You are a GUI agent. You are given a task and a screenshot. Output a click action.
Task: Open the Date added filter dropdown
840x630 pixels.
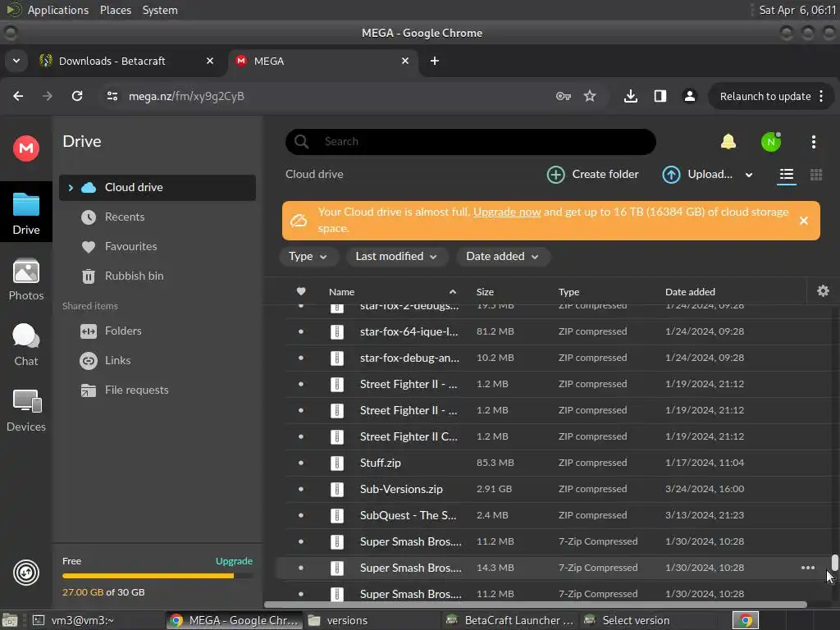(x=502, y=257)
